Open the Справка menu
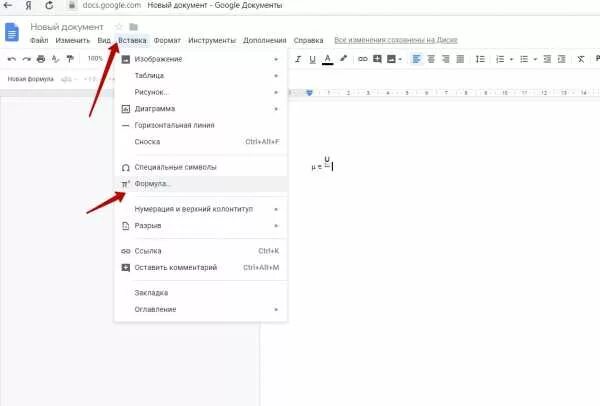The height and width of the screenshot is (406, 600). (308, 40)
